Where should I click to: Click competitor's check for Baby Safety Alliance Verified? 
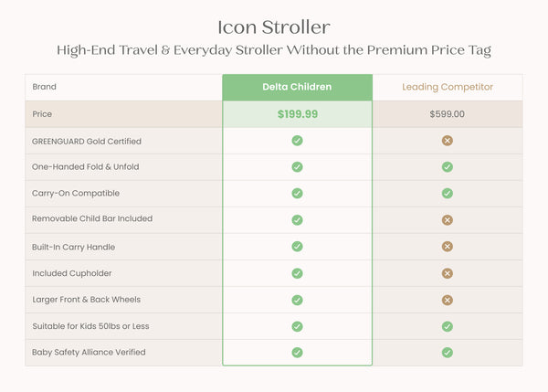[x=448, y=353]
